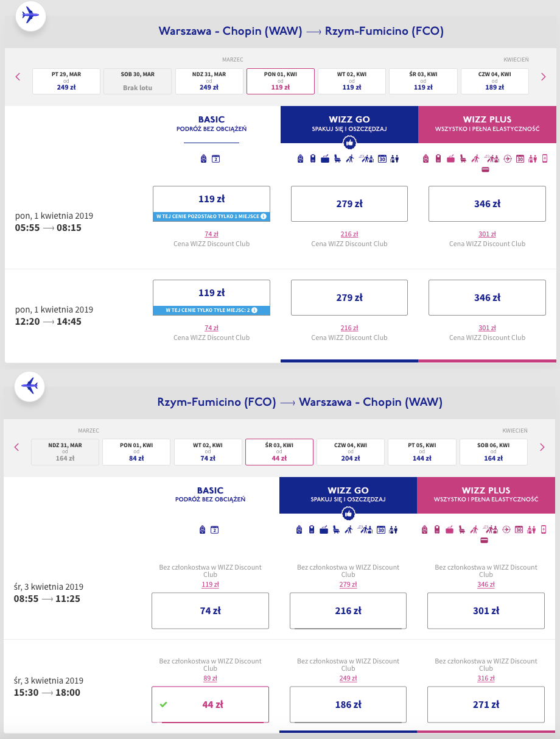560x739 pixels.
Task: Click the mobile phone icon under outbound WIZZ PLUS
Action: (545, 158)
